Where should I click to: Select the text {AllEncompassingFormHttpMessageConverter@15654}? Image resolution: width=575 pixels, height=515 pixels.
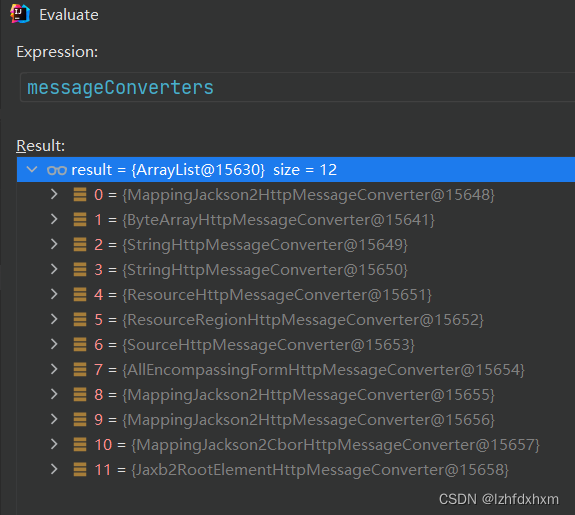coord(323,370)
